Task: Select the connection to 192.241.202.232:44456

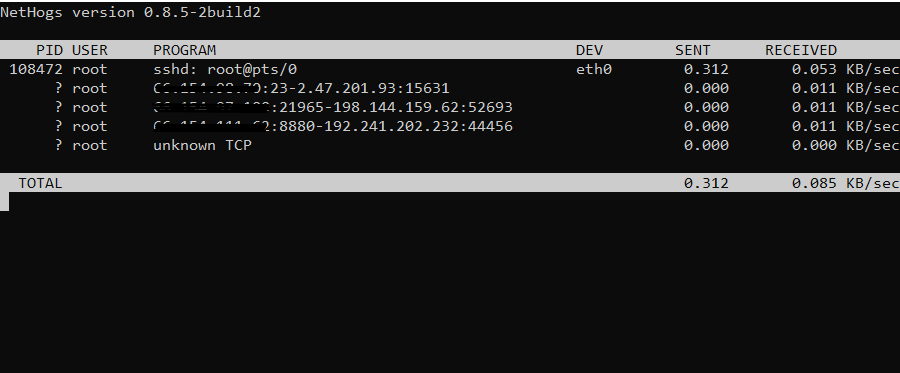Action: coord(333,126)
